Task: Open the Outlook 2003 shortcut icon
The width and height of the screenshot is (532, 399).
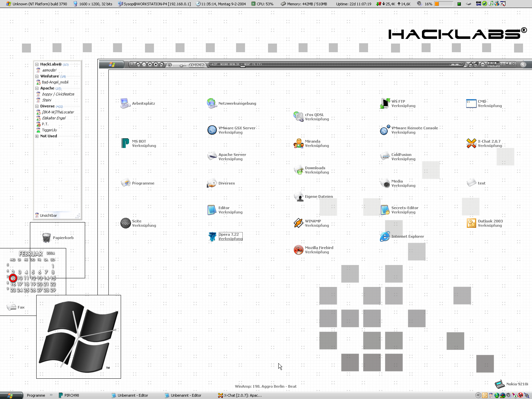Action: coord(471,223)
